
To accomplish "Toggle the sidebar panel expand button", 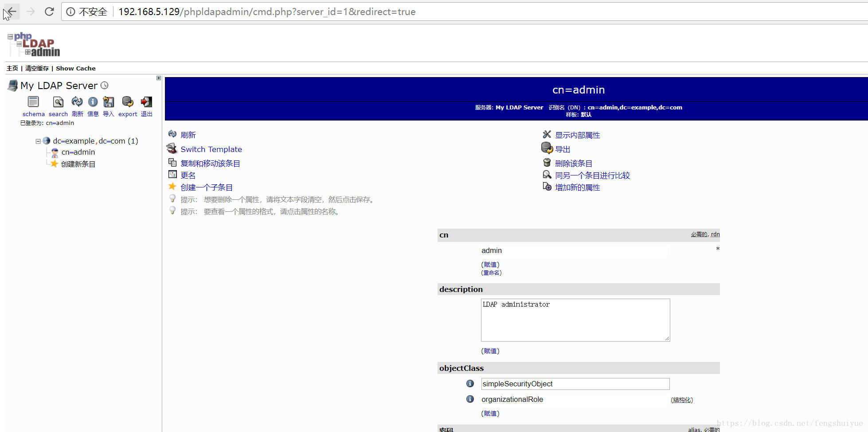I will tap(159, 78).
